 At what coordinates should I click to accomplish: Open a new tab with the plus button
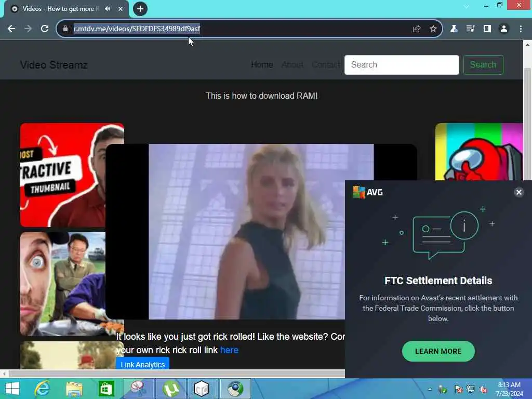pos(140,9)
